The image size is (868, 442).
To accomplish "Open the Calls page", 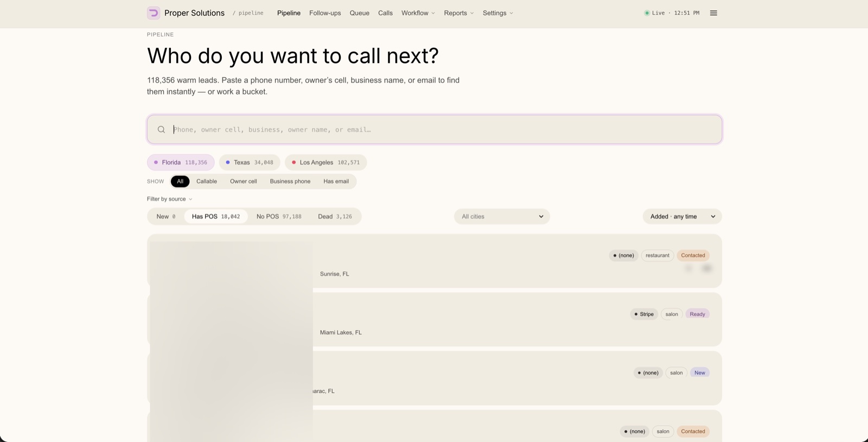I will click(x=385, y=13).
